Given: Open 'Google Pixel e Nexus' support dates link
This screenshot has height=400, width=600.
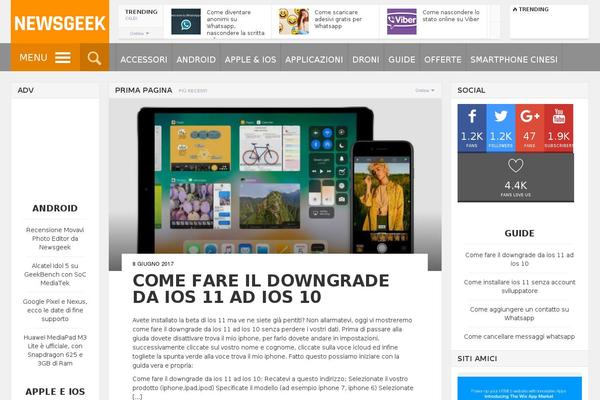Looking at the screenshot, I should (x=55, y=310).
